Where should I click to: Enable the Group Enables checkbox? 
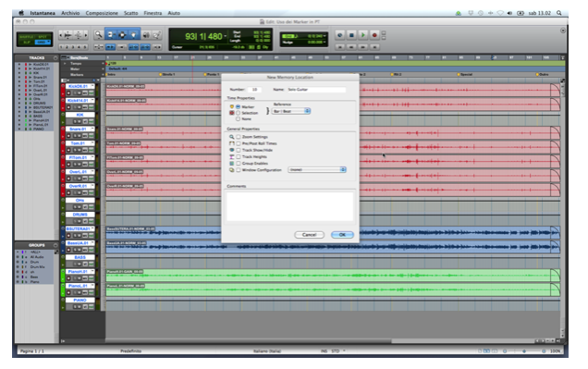(239, 163)
